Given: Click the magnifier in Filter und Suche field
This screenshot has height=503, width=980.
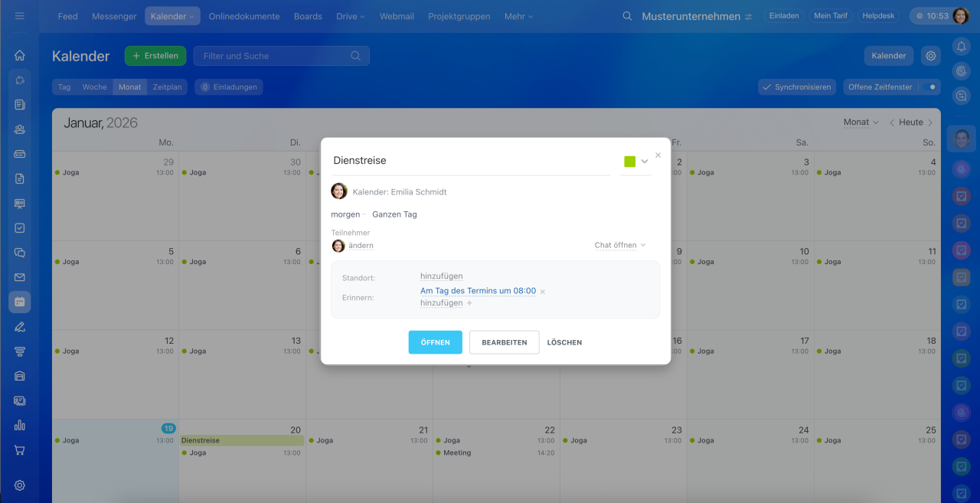Looking at the screenshot, I should click(355, 56).
